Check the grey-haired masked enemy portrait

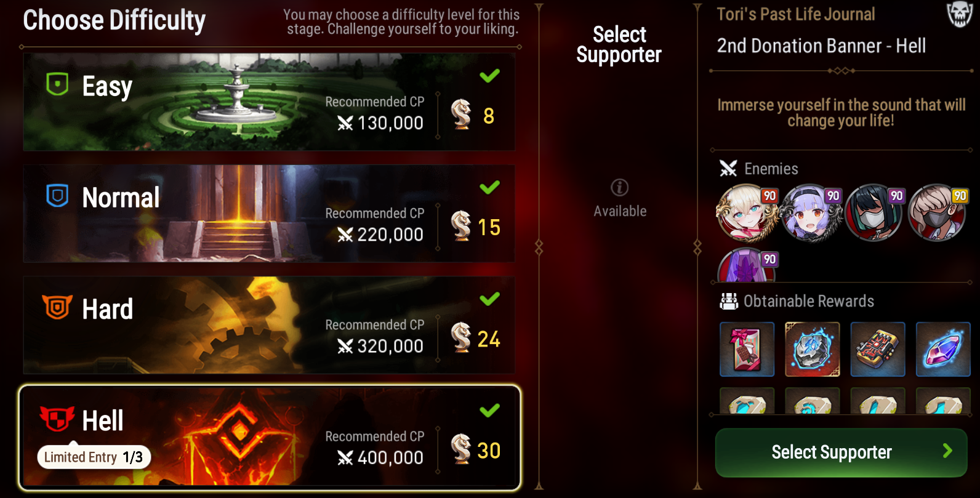click(938, 212)
